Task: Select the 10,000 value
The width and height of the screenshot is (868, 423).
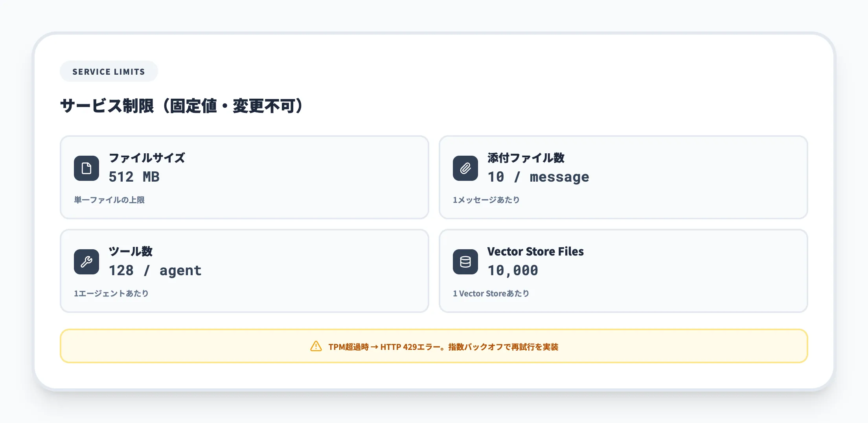Action: click(513, 270)
